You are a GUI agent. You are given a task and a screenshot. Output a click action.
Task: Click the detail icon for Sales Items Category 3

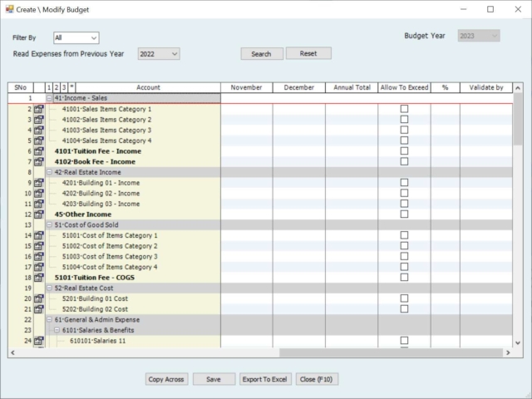(39, 131)
